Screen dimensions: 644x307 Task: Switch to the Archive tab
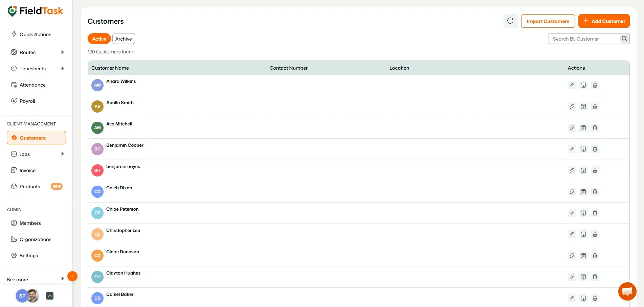(124, 39)
